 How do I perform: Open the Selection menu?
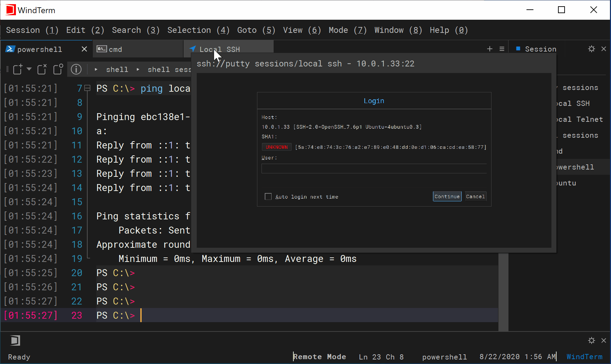point(198,30)
